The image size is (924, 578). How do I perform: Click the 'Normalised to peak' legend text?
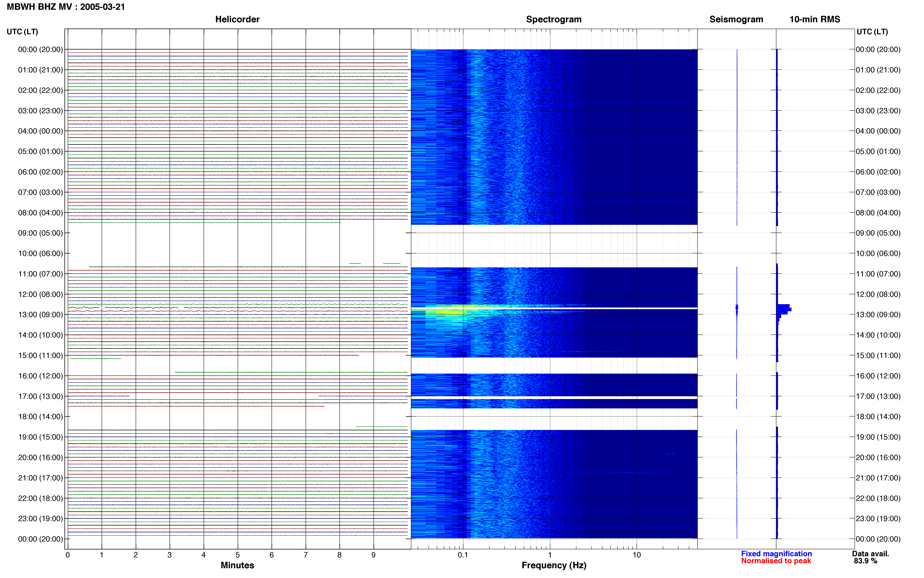point(776,561)
